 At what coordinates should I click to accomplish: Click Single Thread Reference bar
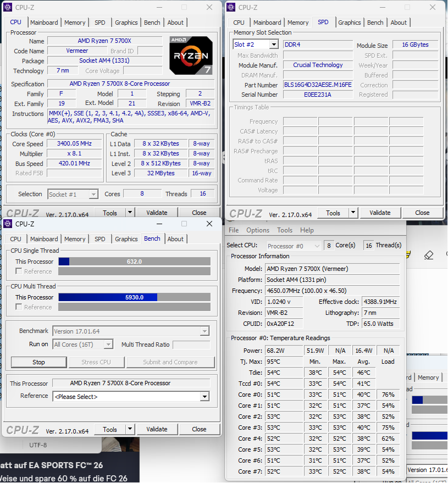134,271
